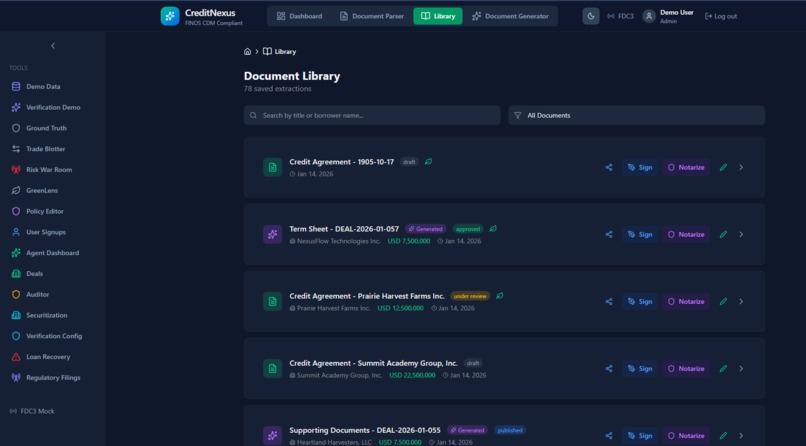The height and width of the screenshot is (446, 806).
Task: Switch to Dashboard tab
Action: (x=299, y=16)
